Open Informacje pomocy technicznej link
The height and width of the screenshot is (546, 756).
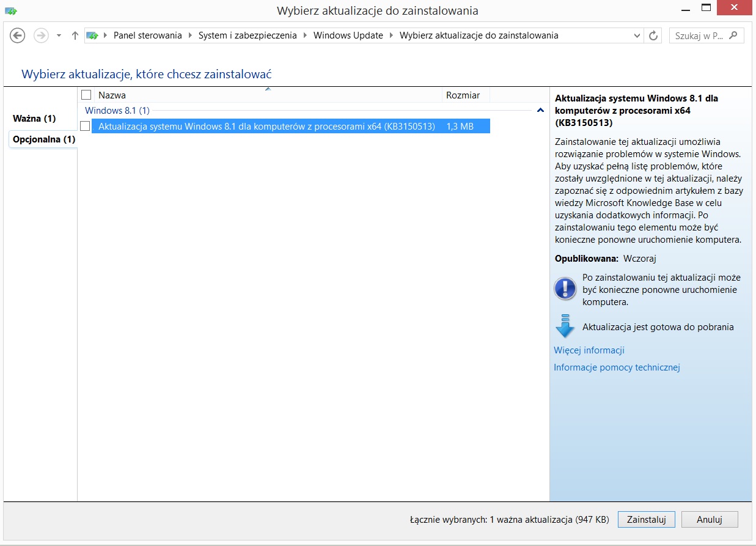point(617,367)
